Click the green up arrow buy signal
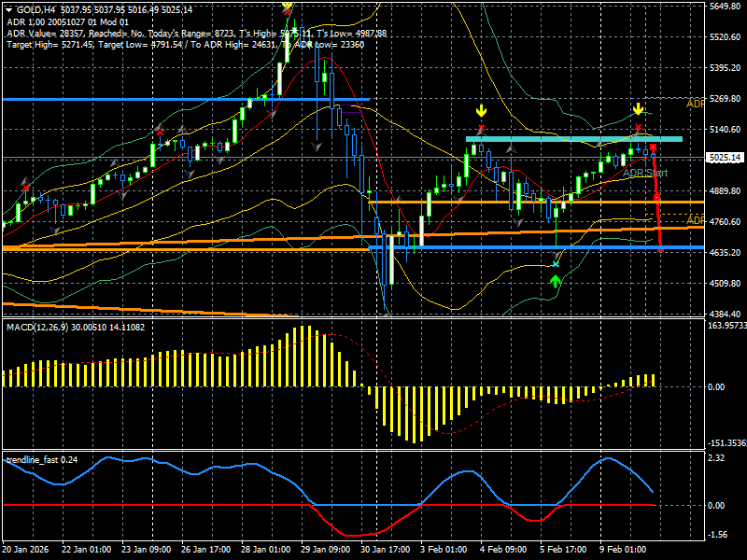Screen dimensions: 747x560 [x=555, y=282]
